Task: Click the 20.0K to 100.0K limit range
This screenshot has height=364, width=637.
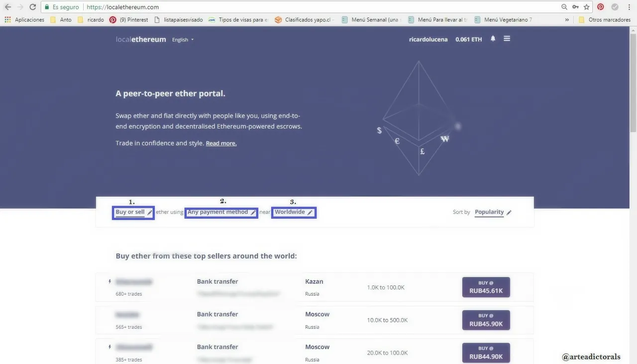Action: [x=387, y=353]
